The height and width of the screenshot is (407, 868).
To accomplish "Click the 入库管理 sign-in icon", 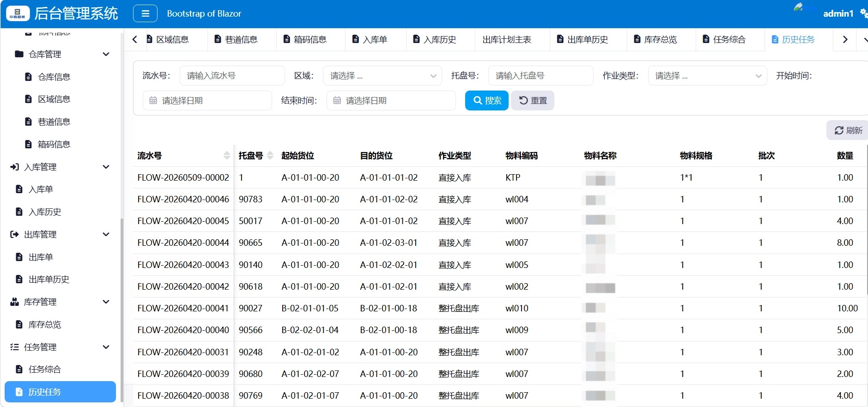I will 14,167.
